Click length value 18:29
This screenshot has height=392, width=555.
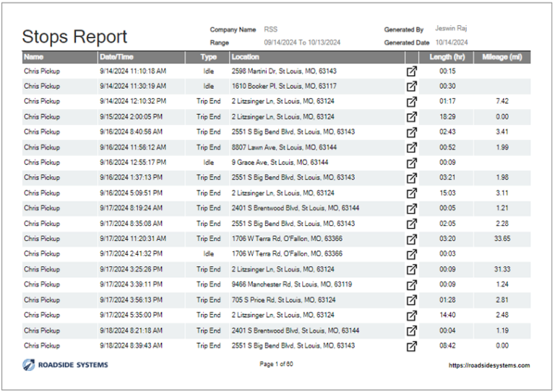coord(447,117)
